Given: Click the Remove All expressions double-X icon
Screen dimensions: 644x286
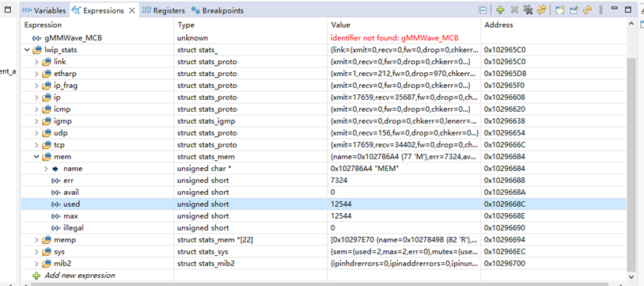Looking at the screenshot, I should coord(528,10).
